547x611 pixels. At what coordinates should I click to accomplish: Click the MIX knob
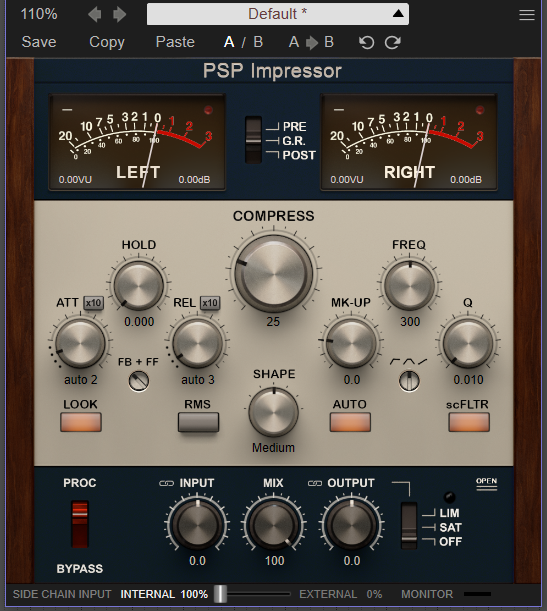click(274, 524)
